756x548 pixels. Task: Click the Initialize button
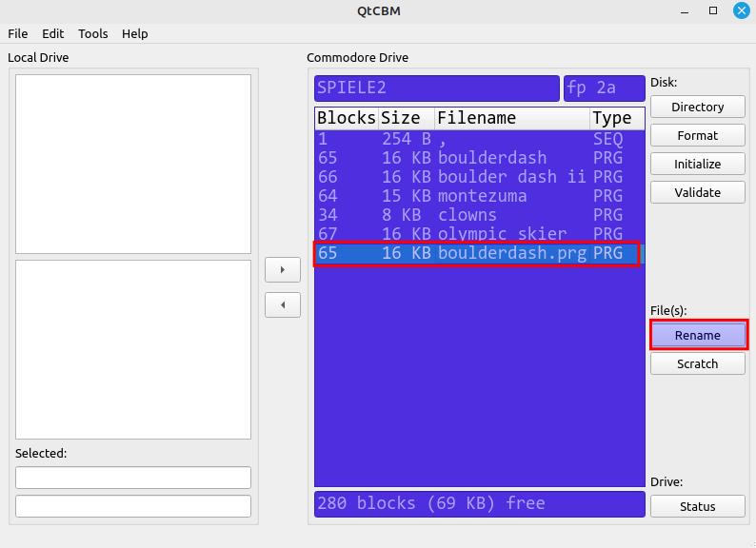(x=697, y=165)
